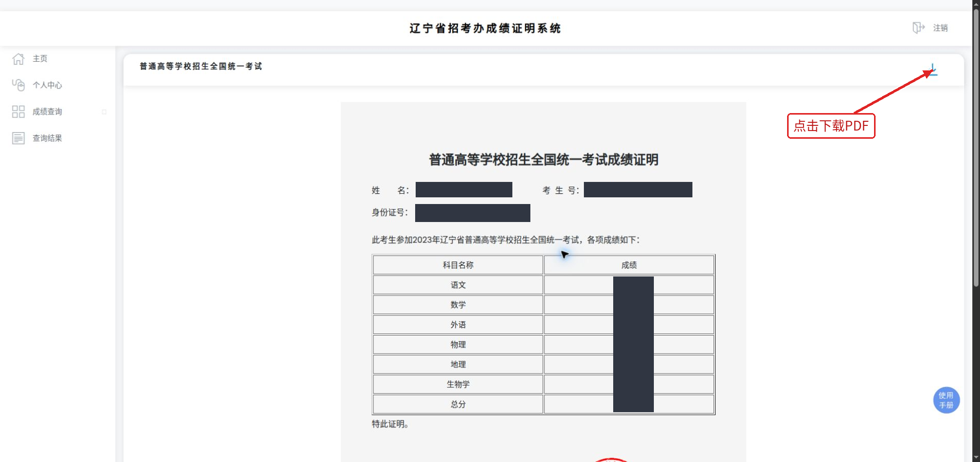The width and height of the screenshot is (980, 462).
Task: Click the 成绩 table header
Action: click(x=629, y=265)
